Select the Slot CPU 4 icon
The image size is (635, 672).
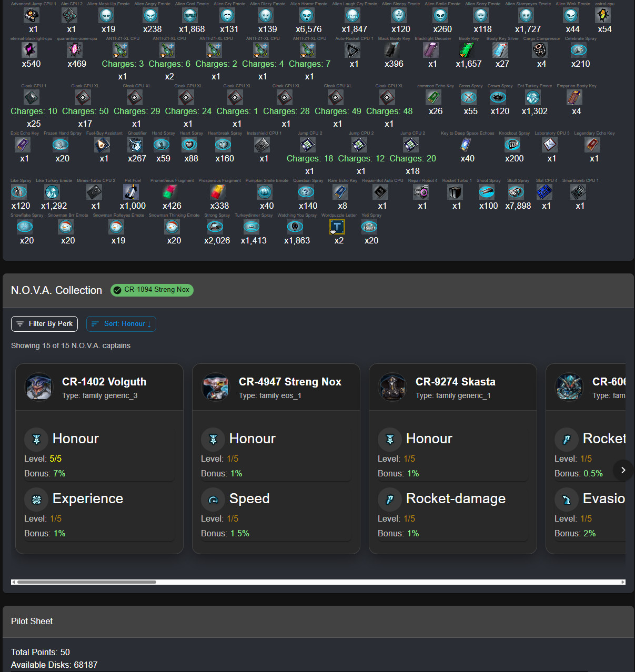point(545,192)
